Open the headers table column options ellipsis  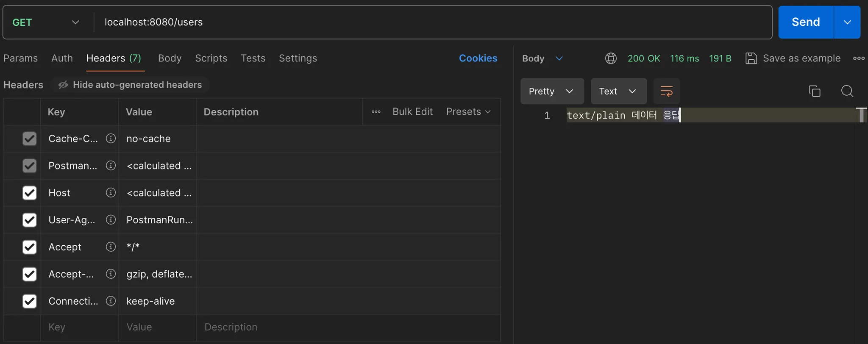[376, 112]
